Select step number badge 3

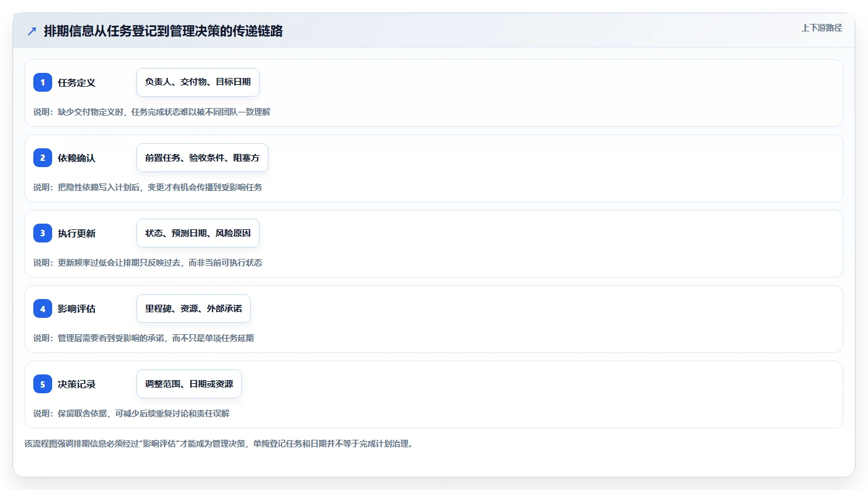pyautogui.click(x=43, y=233)
